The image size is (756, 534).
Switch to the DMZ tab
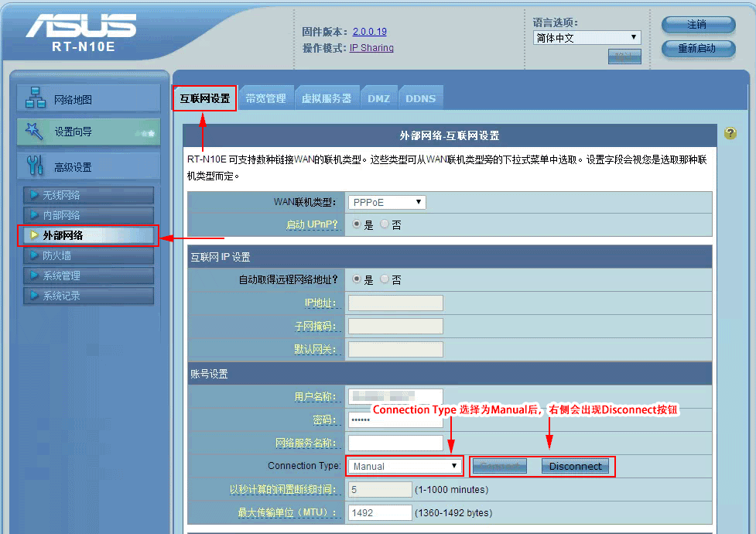point(378,98)
